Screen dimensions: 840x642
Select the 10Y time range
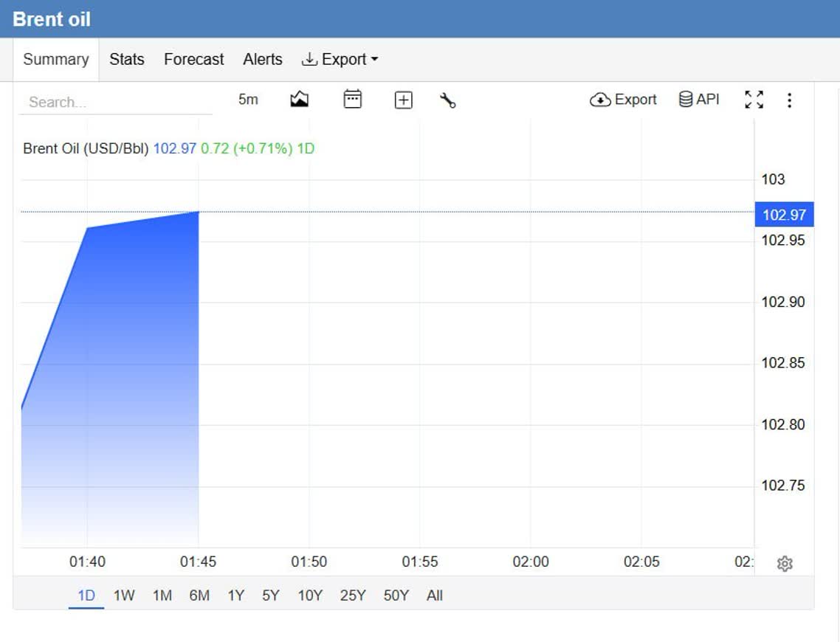(310, 596)
